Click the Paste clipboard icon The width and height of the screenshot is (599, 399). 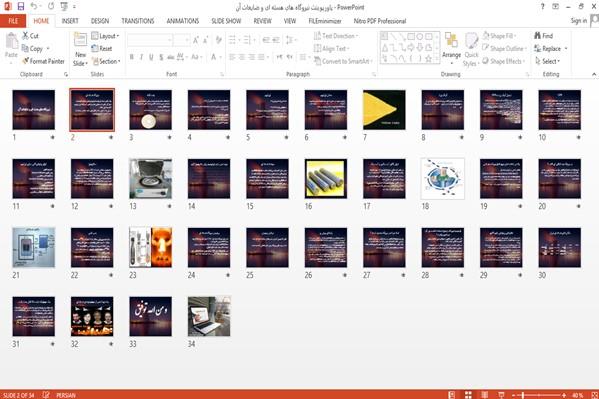pos(11,41)
